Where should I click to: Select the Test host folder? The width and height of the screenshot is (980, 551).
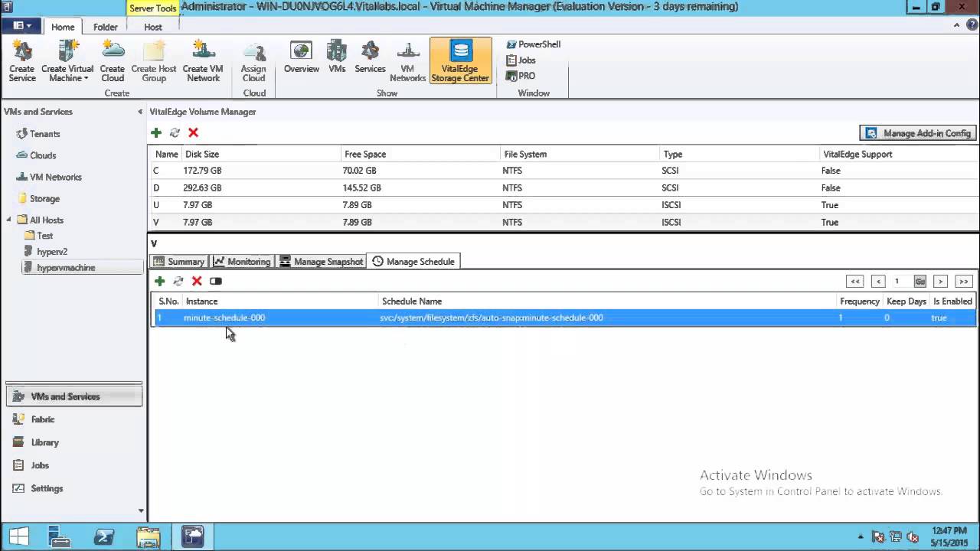pos(38,236)
